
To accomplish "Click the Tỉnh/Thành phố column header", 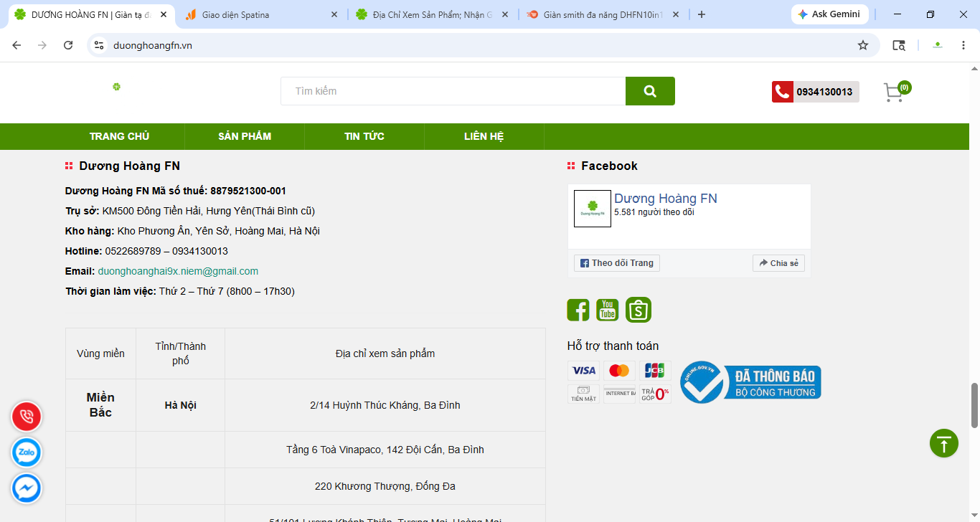I will (181, 353).
